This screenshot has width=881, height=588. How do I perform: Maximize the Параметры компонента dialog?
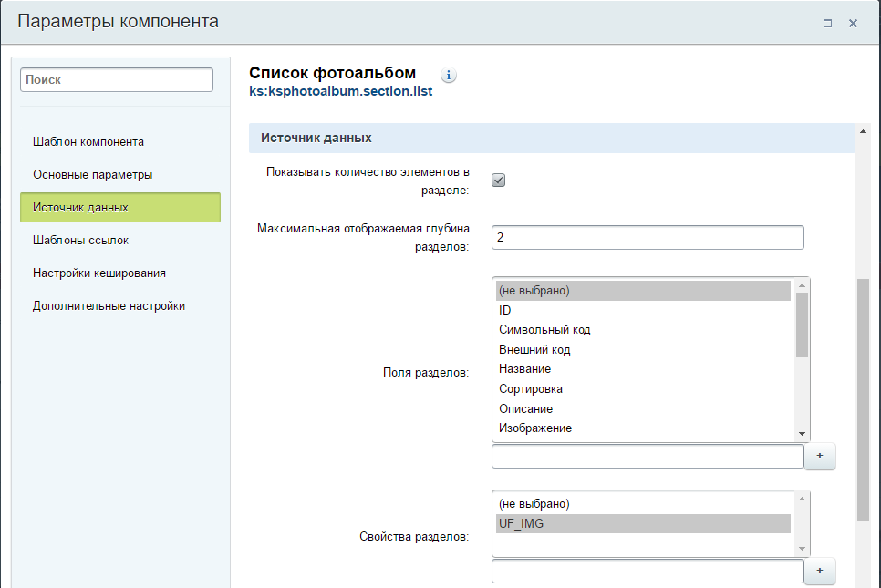pyautogui.click(x=827, y=23)
